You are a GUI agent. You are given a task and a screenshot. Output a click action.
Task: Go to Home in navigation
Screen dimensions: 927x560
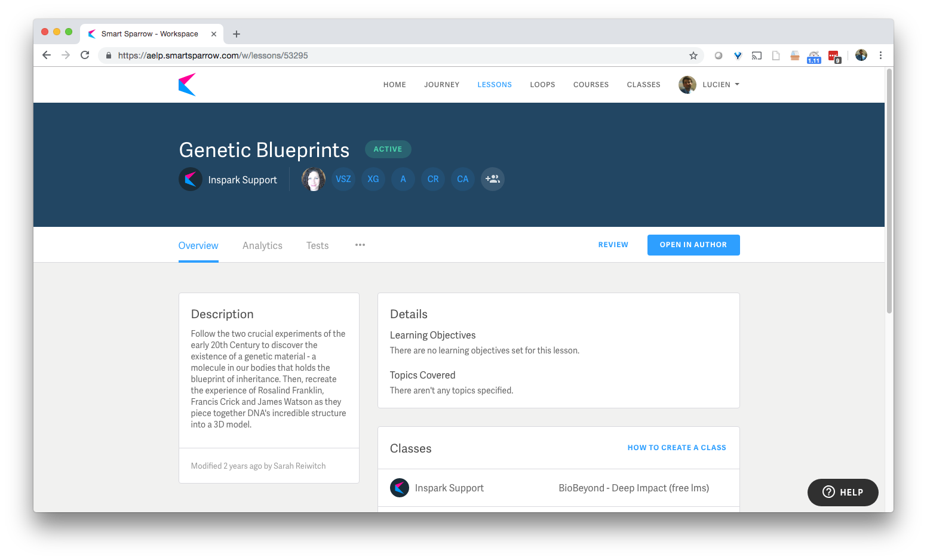pyautogui.click(x=395, y=85)
